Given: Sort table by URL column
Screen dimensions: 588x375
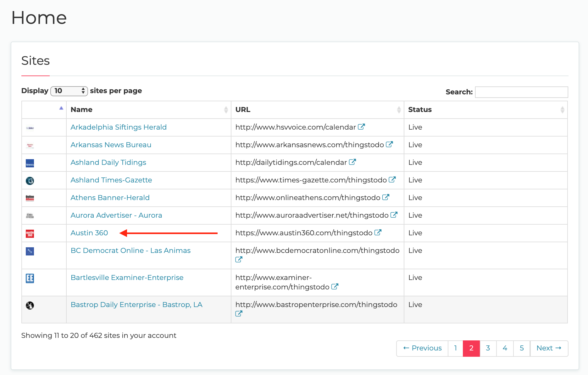Looking at the screenshot, I should [x=318, y=109].
